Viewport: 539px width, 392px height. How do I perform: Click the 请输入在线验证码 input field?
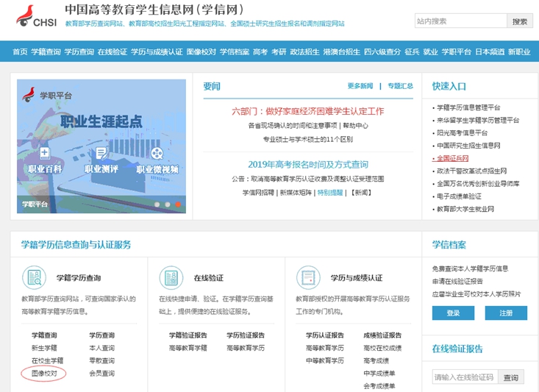(465, 377)
